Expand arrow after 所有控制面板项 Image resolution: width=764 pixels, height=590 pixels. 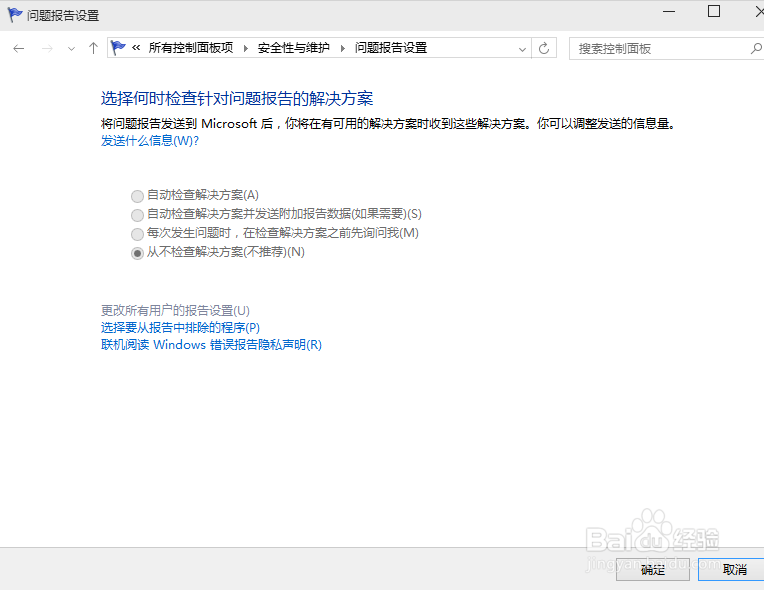tap(246, 48)
